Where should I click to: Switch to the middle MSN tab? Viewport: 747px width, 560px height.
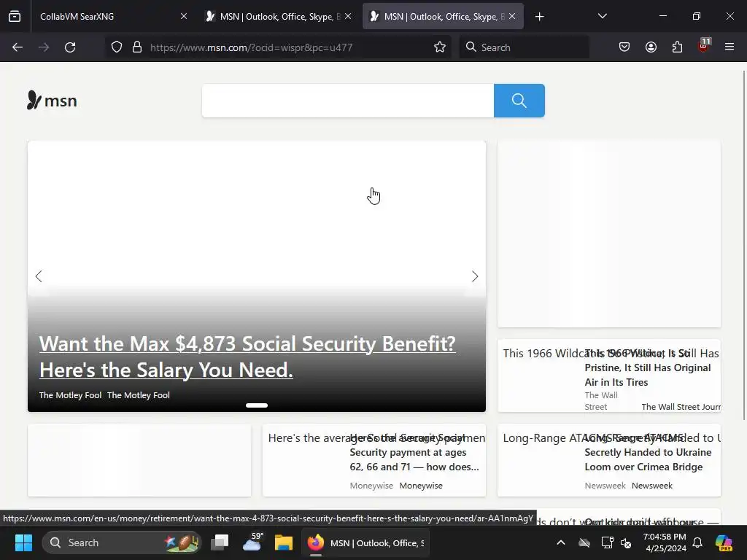[279, 16]
